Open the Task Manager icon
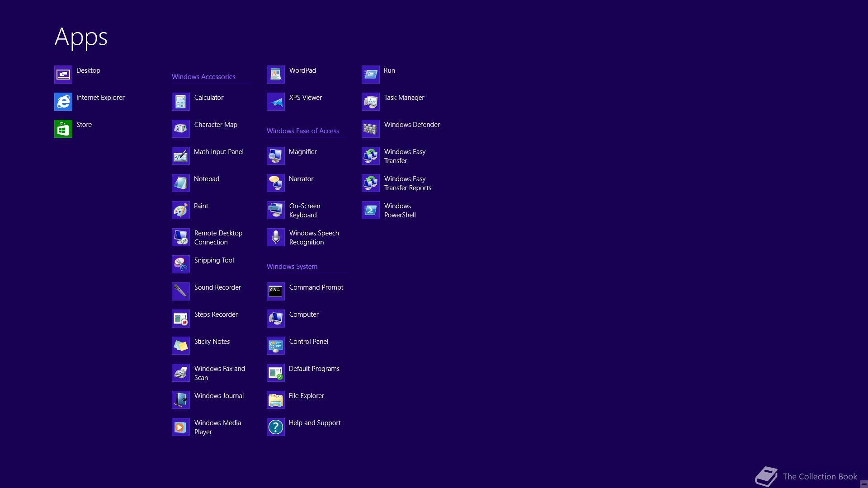 (371, 102)
